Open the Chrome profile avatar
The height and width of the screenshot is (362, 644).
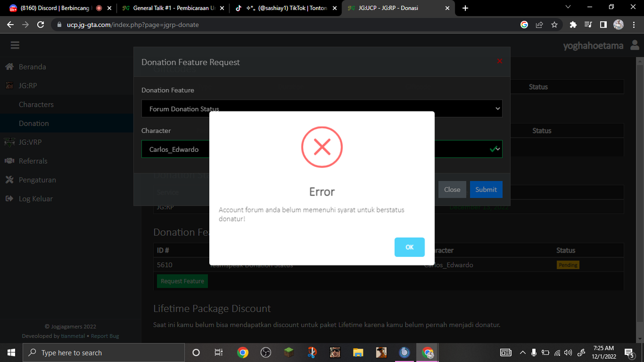(x=619, y=25)
